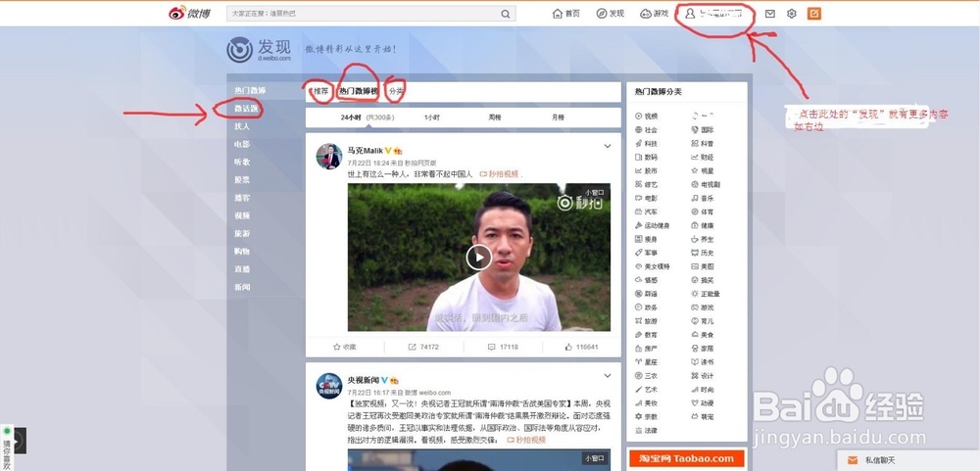
Task: Select 找人 in left sidebar
Action: (x=242, y=126)
